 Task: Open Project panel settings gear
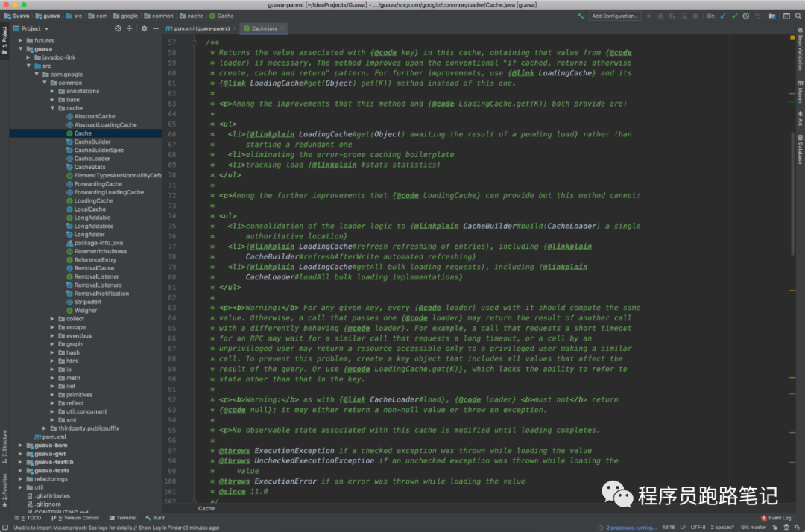(x=144, y=29)
